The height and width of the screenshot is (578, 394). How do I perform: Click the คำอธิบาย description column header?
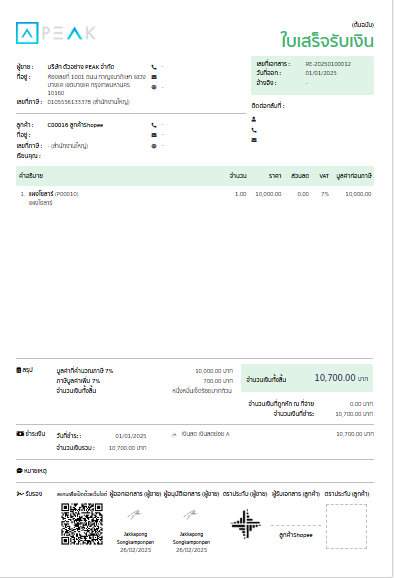coord(31,176)
